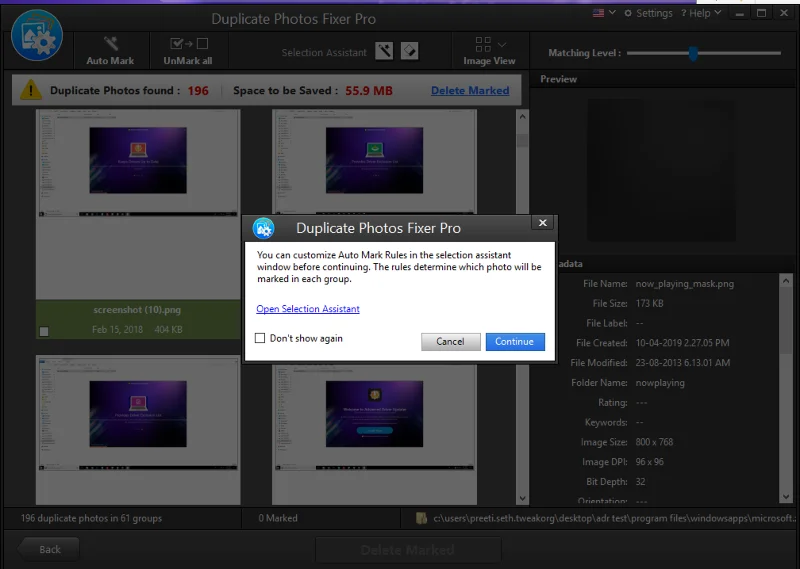Select the bottom-right Advanced Driver Updater thumbnail
This screenshot has width=800, height=569.
374,434
